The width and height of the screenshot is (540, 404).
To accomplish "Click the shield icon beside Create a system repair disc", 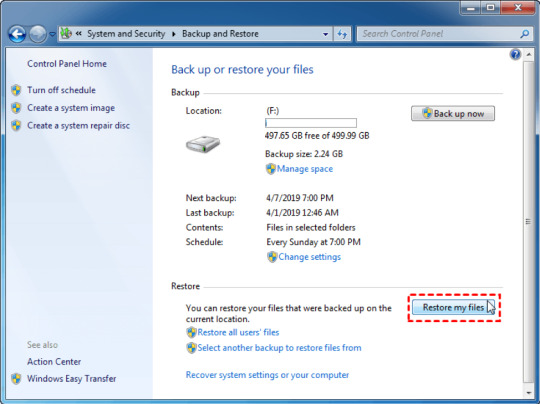I will pyautogui.click(x=16, y=125).
